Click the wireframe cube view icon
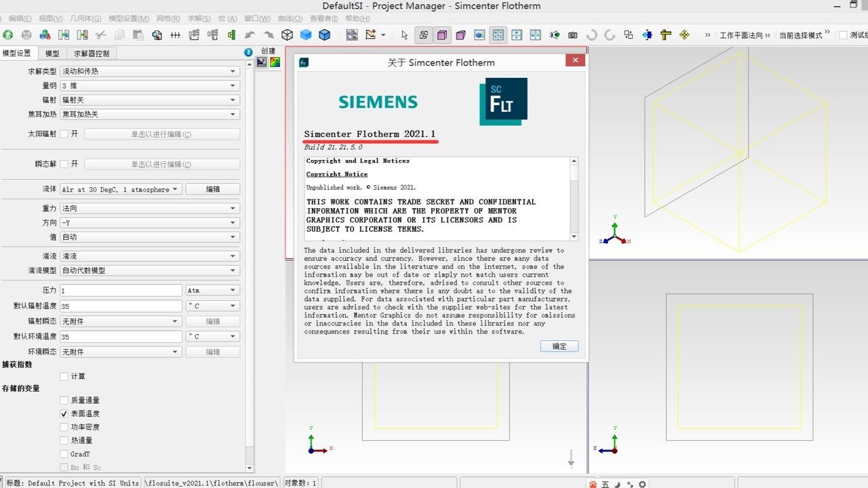Screen dimensions: 868x488 tap(286, 34)
